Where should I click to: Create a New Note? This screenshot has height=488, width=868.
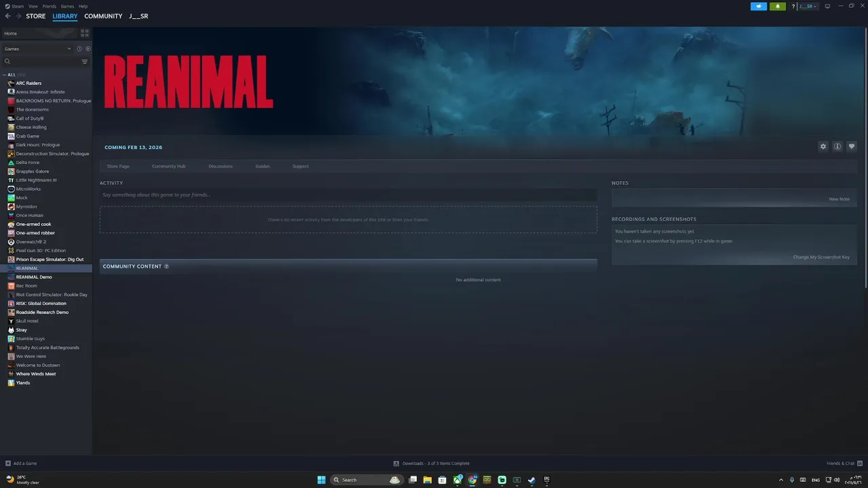(839, 199)
